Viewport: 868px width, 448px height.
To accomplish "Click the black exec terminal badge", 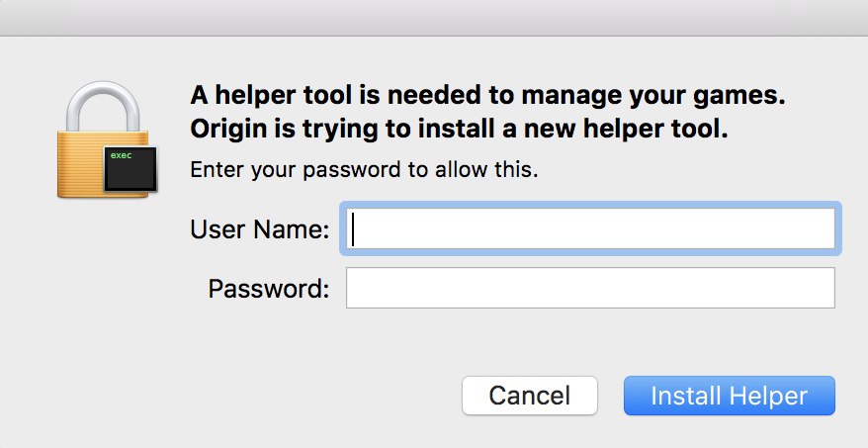I will pyautogui.click(x=131, y=169).
